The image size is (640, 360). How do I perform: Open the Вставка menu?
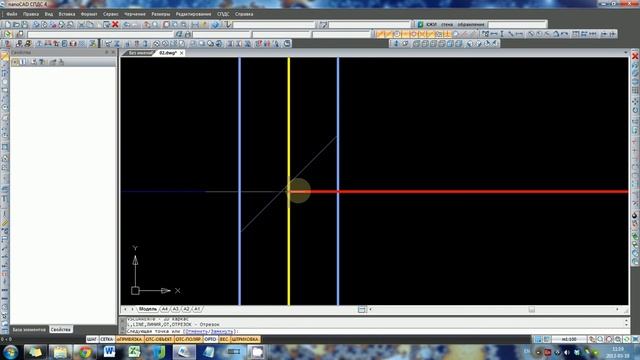(67, 14)
